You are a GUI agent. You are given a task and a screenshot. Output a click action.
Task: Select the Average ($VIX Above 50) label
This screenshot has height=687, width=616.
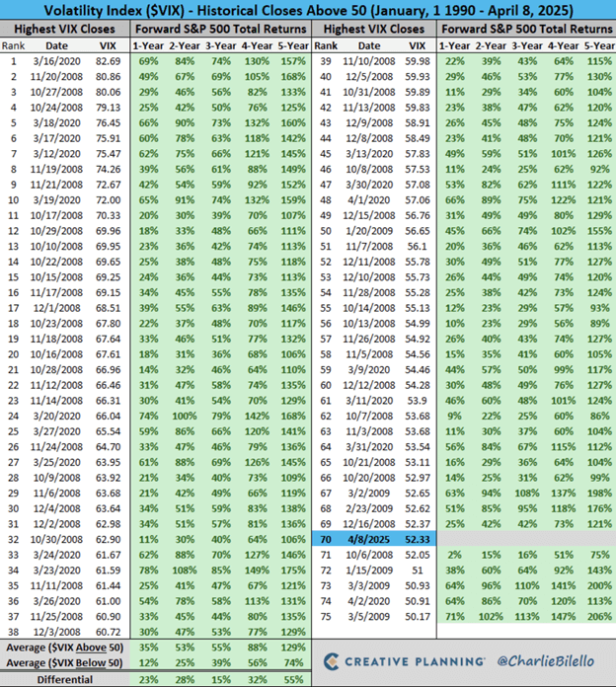(x=65, y=648)
